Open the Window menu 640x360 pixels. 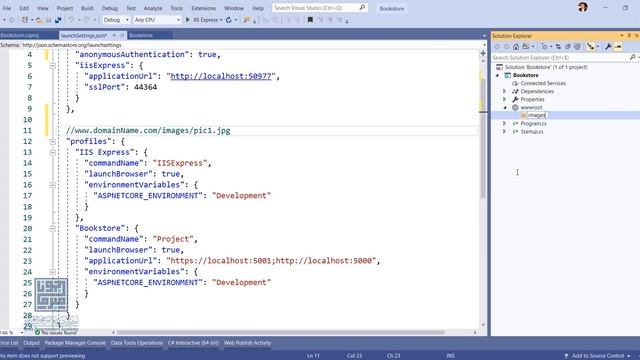(x=233, y=8)
